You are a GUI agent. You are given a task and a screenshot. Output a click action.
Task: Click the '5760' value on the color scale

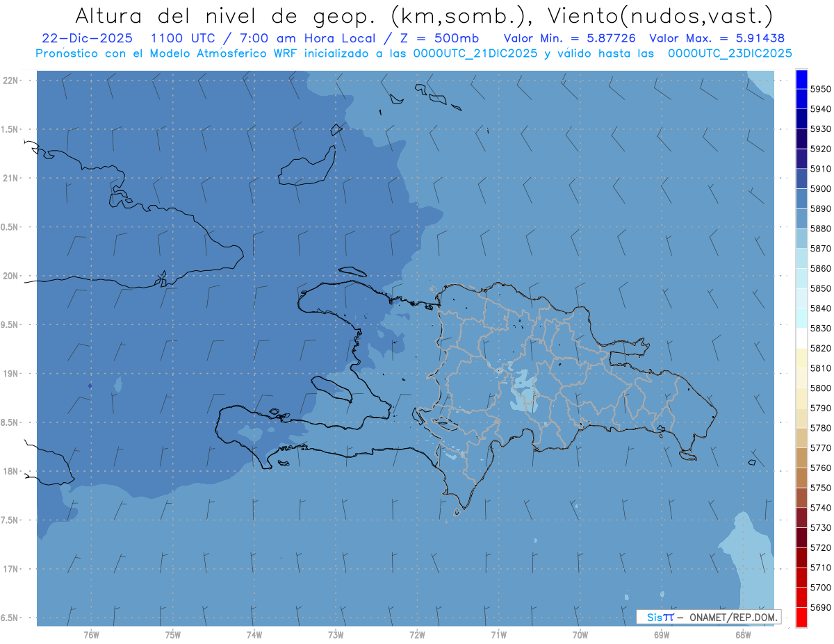coord(820,468)
